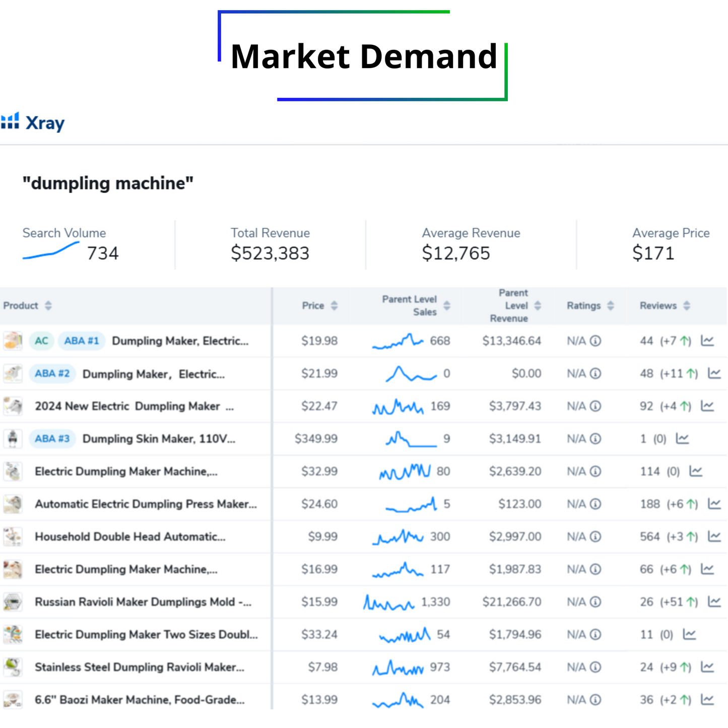Open review chart icon for 2024 New Electric row
The image size is (728, 728).
(x=707, y=406)
